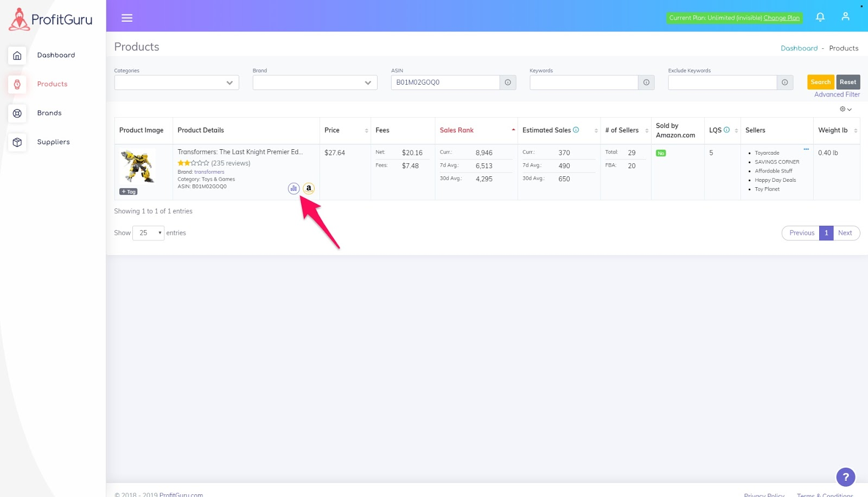Image resolution: width=868 pixels, height=497 pixels.
Task: Select page 1 in pagination
Action: 826,233
